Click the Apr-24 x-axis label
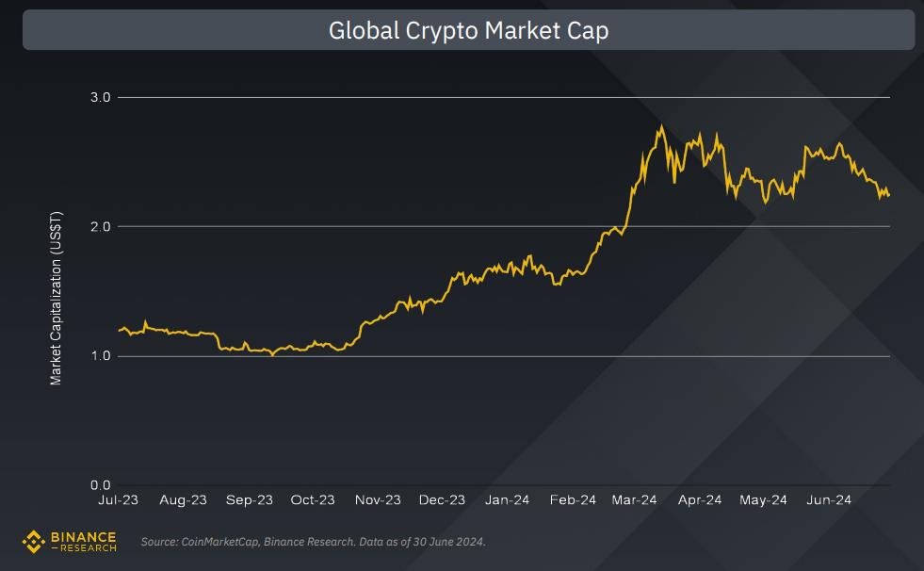 (x=699, y=500)
